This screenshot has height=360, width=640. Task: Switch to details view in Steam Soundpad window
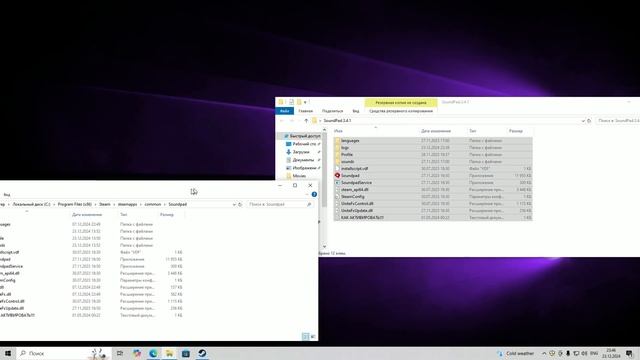305,336
